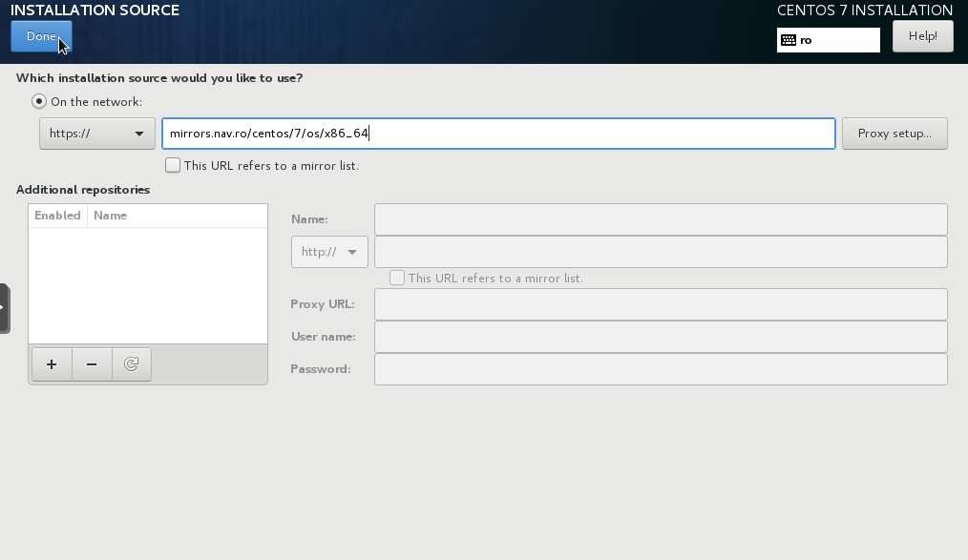Toggle repository mirror list checkbox
968x560 pixels.
pos(397,278)
